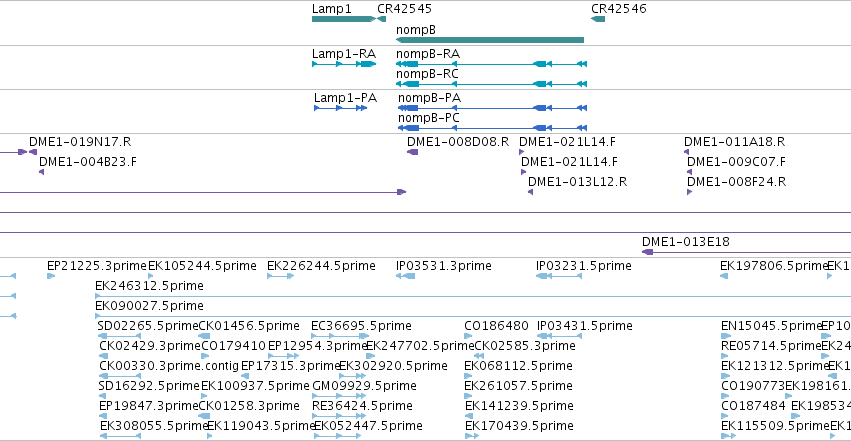Select the SD16292.5prime label

pyautogui.click(x=149, y=386)
